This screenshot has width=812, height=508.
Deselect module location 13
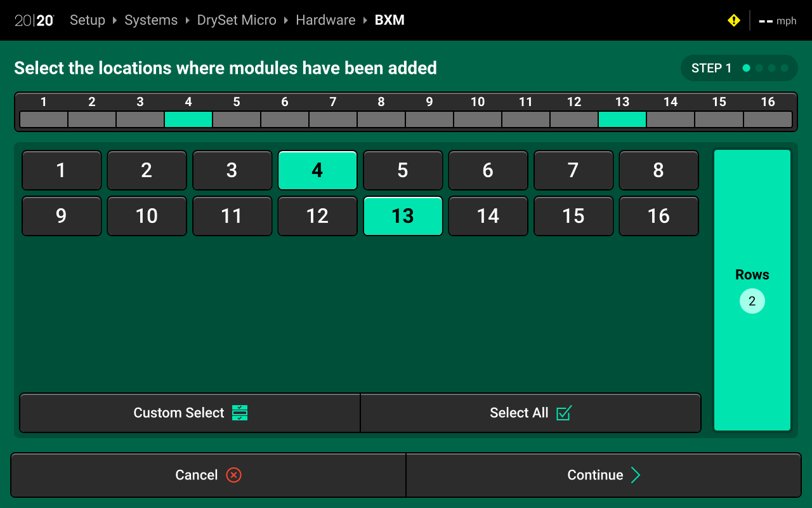pyautogui.click(x=403, y=216)
